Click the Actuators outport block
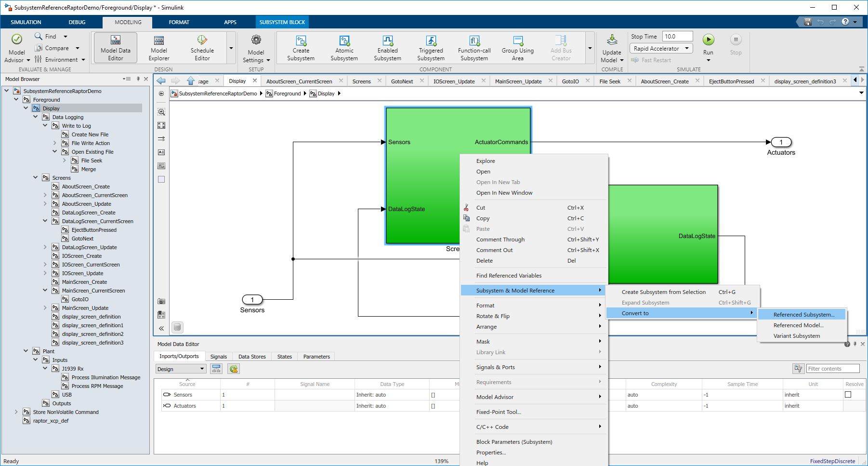 pos(781,142)
